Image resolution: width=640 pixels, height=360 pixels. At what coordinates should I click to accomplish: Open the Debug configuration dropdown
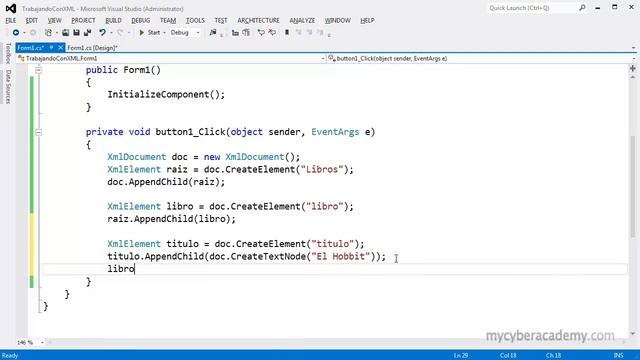tap(185, 33)
